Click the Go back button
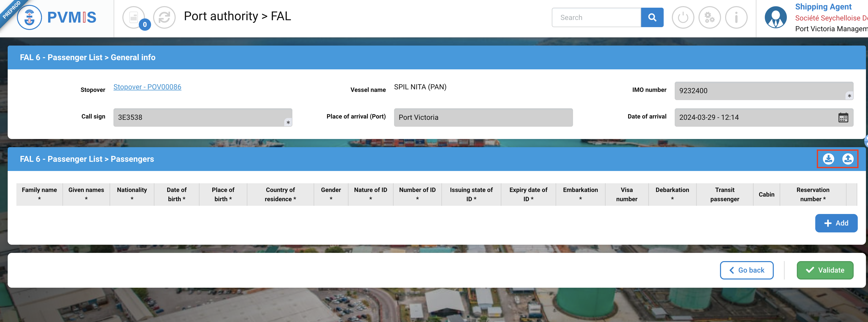The height and width of the screenshot is (322, 868). click(x=746, y=270)
